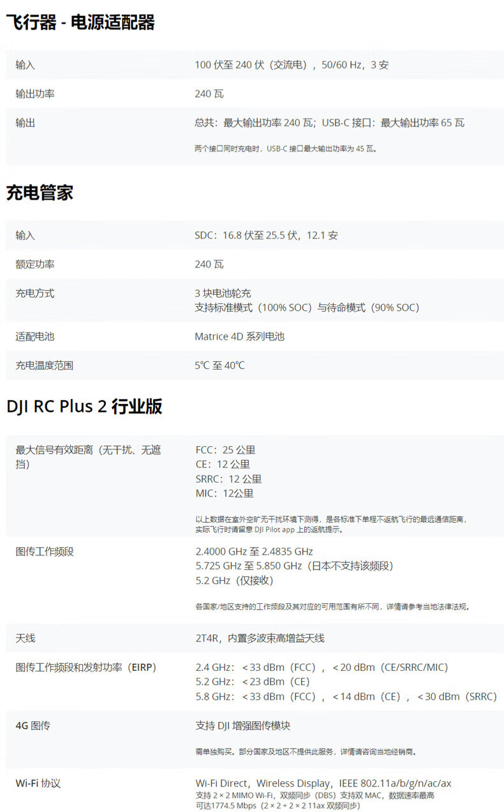Image resolution: width=504 pixels, height=812 pixels.
Task: Click the EIRP line starting '5.8 GHz：＜33 dBm'
Action: 346,697
